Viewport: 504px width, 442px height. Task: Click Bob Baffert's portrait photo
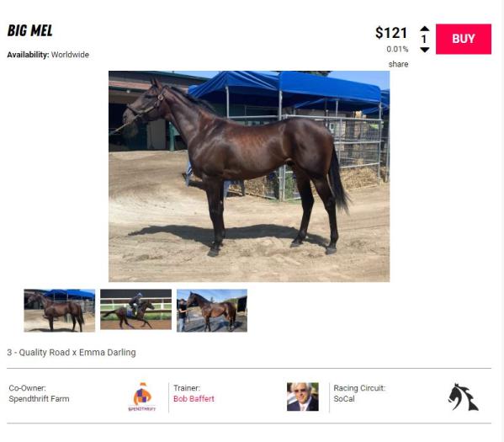click(x=302, y=397)
